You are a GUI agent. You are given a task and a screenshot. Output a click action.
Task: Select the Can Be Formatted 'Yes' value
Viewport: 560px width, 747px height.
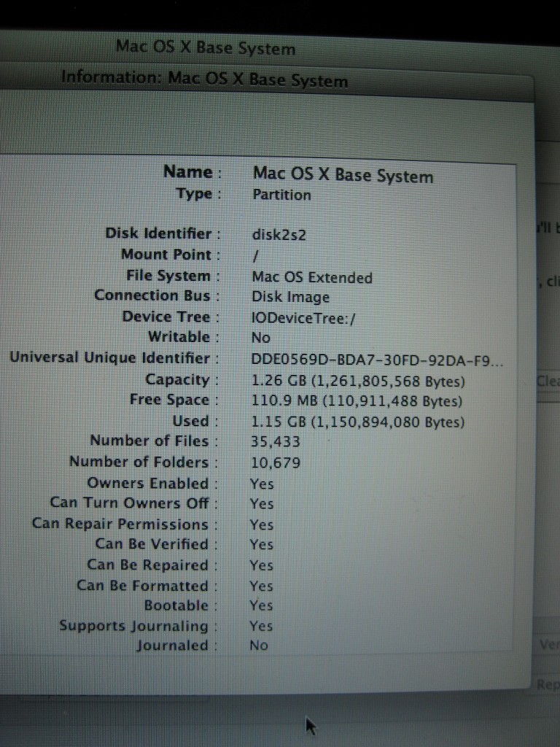tap(262, 586)
